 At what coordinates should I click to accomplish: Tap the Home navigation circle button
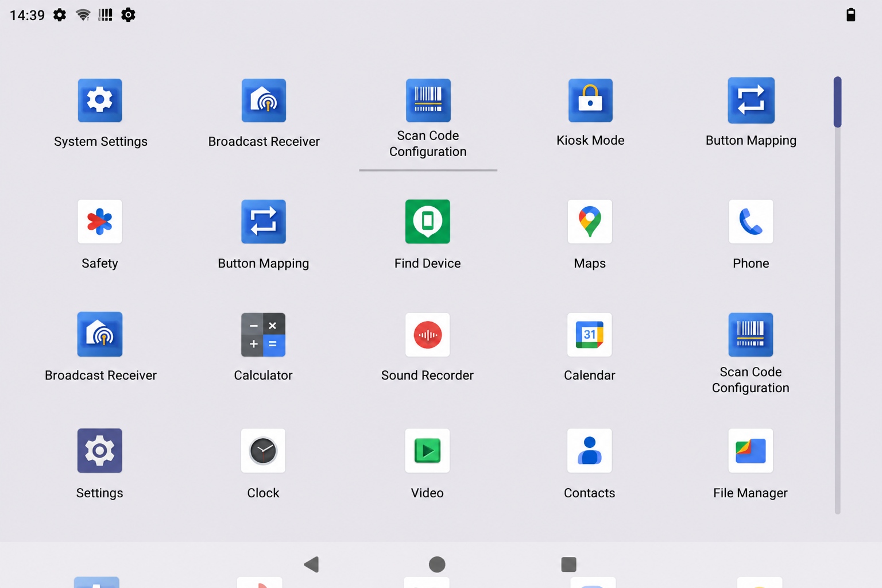pyautogui.click(x=437, y=564)
